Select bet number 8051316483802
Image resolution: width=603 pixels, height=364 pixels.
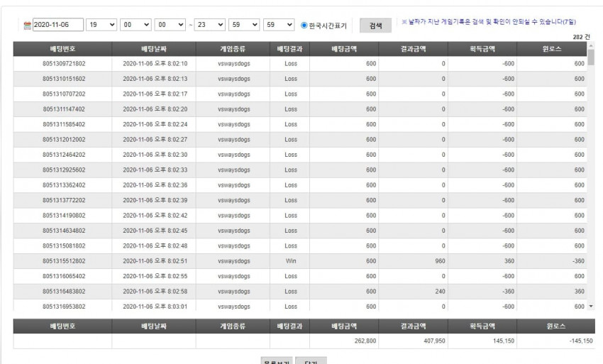(x=64, y=292)
